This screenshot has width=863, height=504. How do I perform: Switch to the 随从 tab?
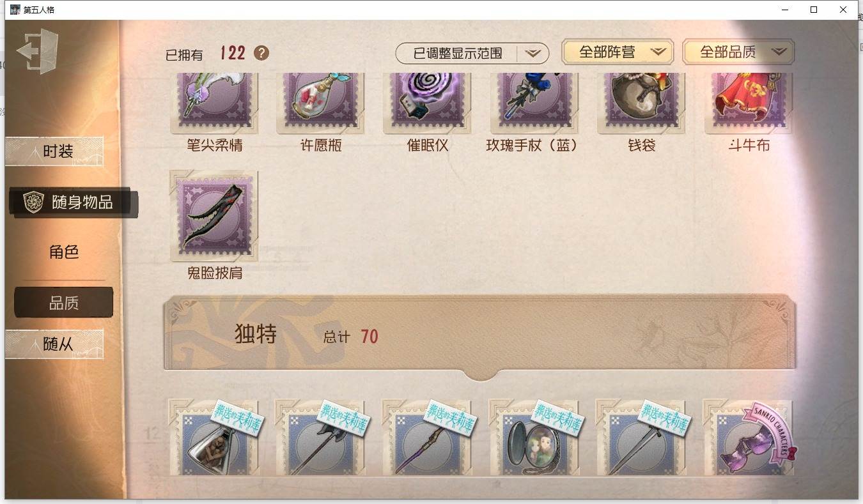coord(55,344)
